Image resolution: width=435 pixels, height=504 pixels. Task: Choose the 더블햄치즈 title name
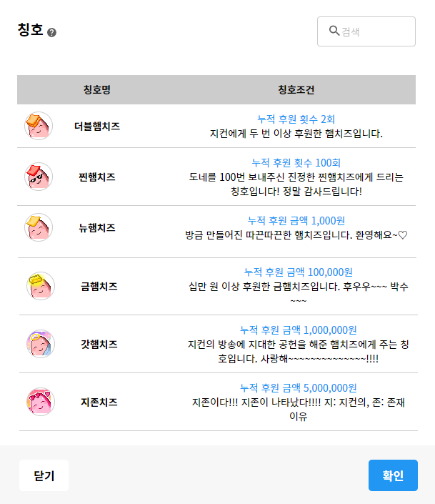[x=97, y=126]
